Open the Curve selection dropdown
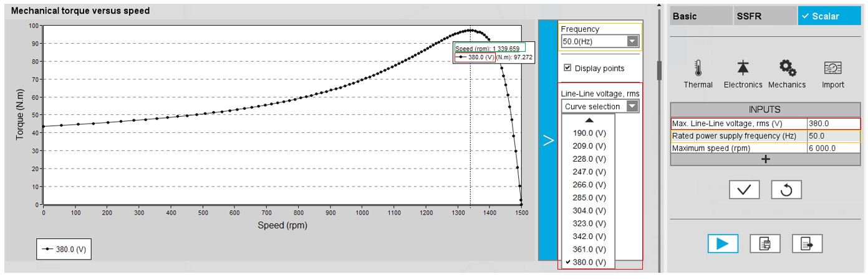Image resolution: width=868 pixels, height=279 pixels. pyautogui.click(x=599, y=107)
